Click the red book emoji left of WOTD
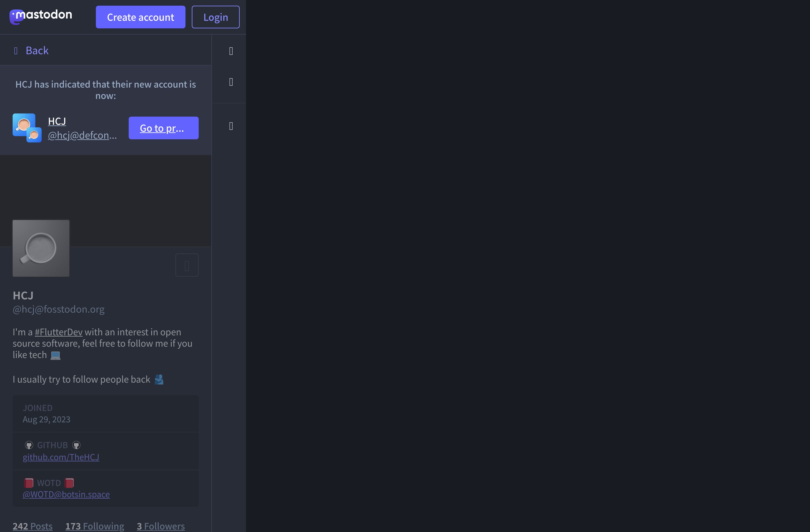 [x=29, y=483]
